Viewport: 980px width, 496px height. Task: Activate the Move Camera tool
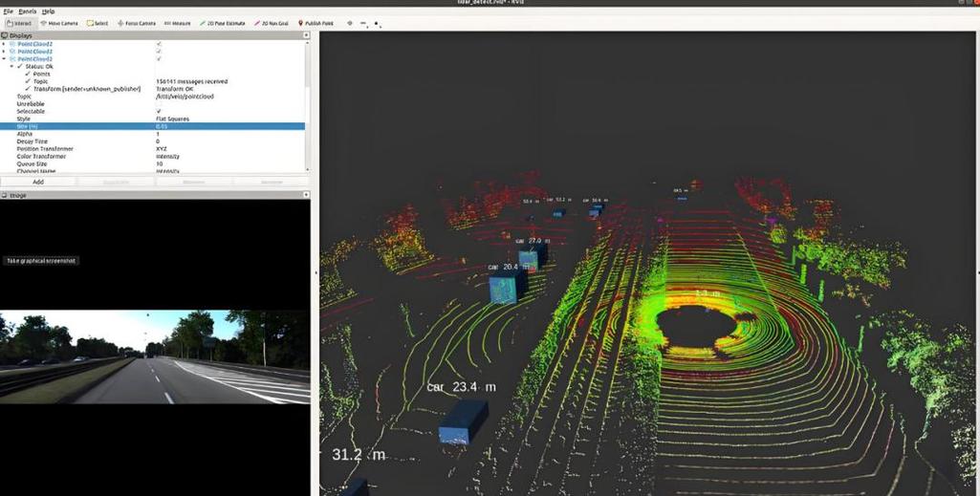[59, 23]
